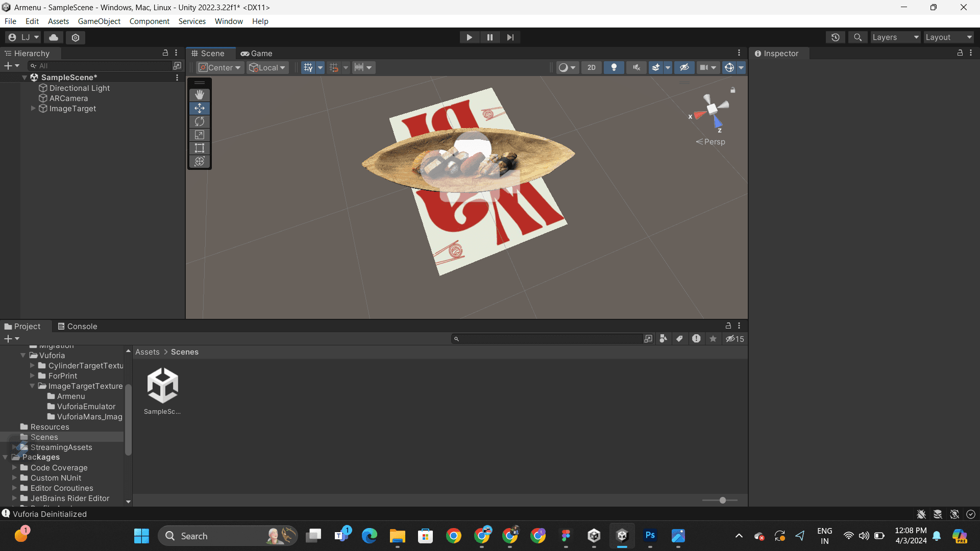Select the Rect transform tool
Viewport: 980px width, 551px height.
pyautogui.click(x=200, y=148)
